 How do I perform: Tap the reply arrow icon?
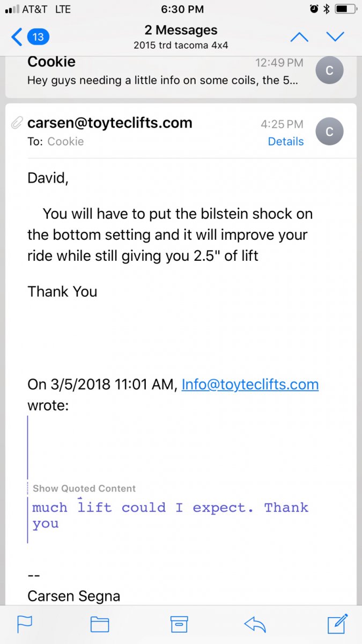[255, 624]
